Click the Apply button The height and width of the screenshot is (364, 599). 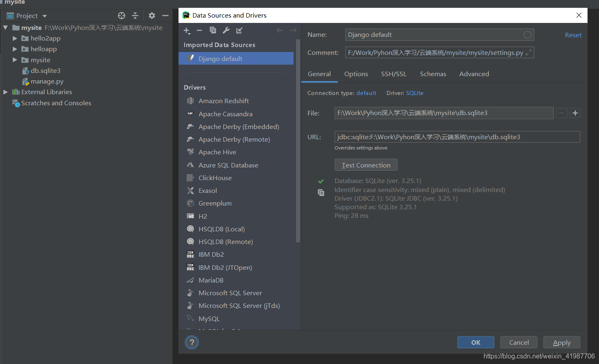coord(562,342)
